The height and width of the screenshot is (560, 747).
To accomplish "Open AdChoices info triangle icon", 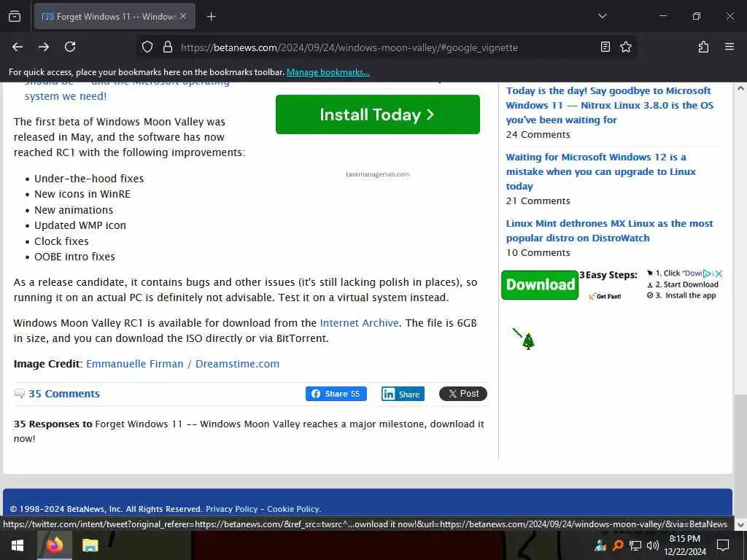I will (x=708, y=274).
